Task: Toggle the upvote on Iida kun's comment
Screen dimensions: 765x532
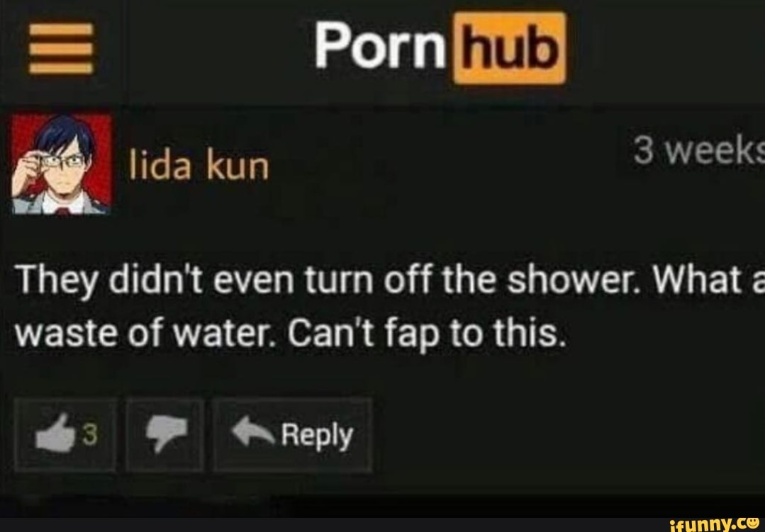Action: (x=65, y=434)
